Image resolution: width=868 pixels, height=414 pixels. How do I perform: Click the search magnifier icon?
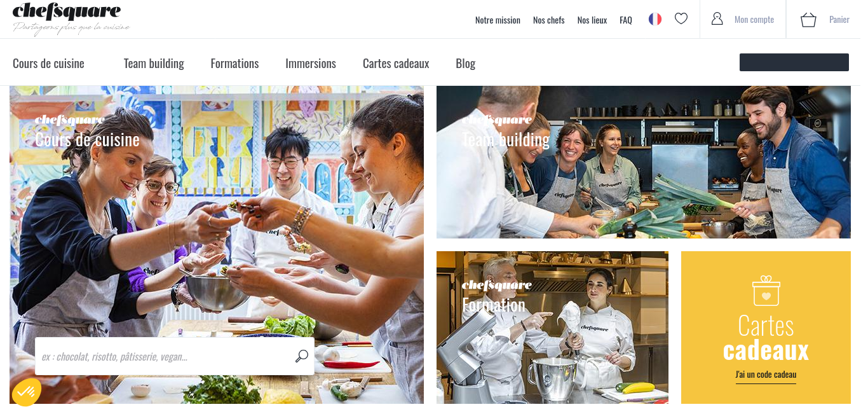[302, 356]
